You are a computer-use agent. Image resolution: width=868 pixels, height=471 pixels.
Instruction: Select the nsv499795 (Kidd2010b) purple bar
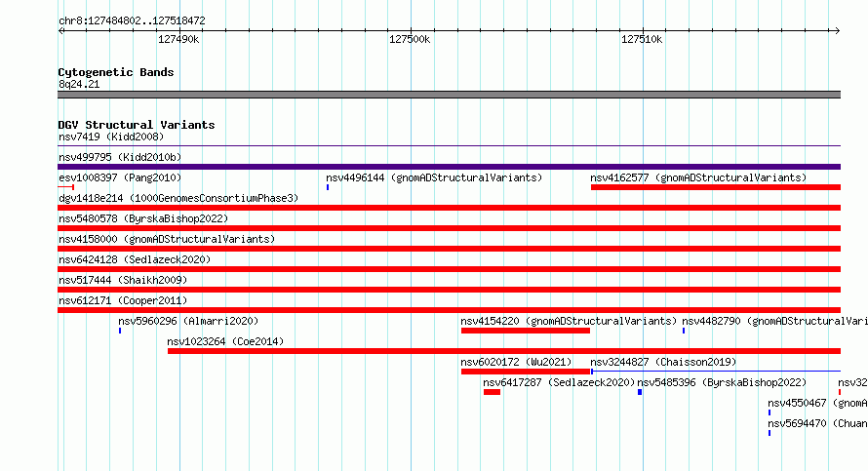point(449,167)
